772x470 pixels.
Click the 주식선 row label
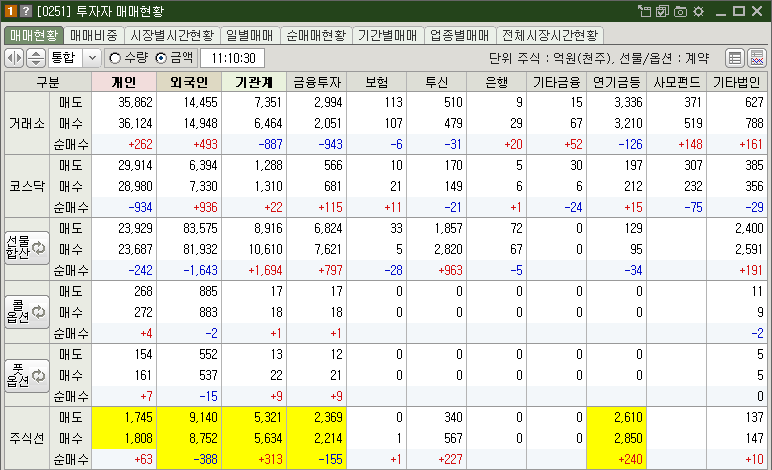(x=27, y=438)
